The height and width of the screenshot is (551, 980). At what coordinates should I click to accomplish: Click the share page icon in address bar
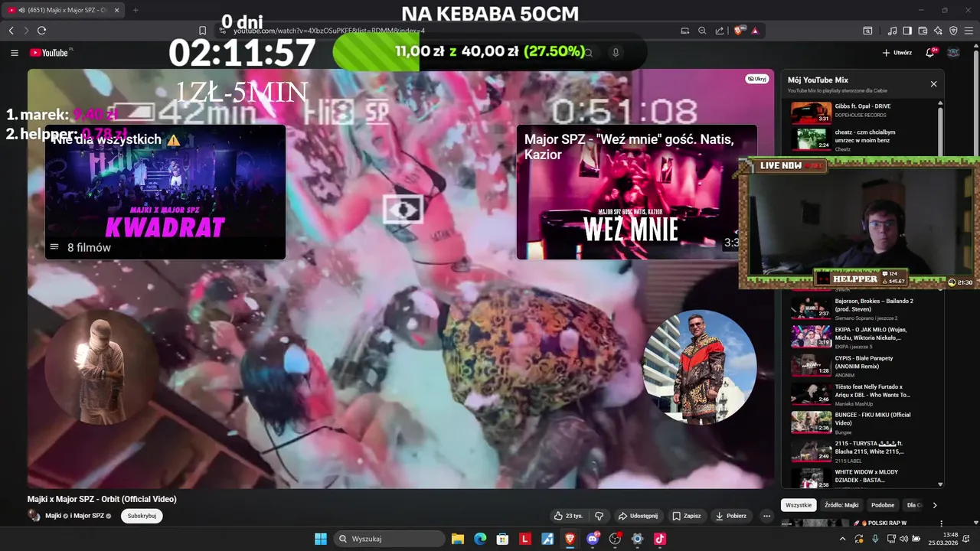tap(720, 31)
